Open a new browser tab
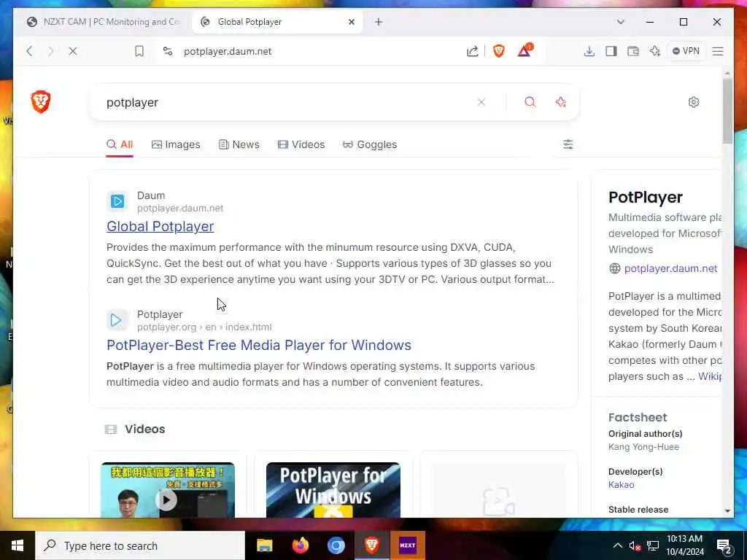 click(379, 22)
